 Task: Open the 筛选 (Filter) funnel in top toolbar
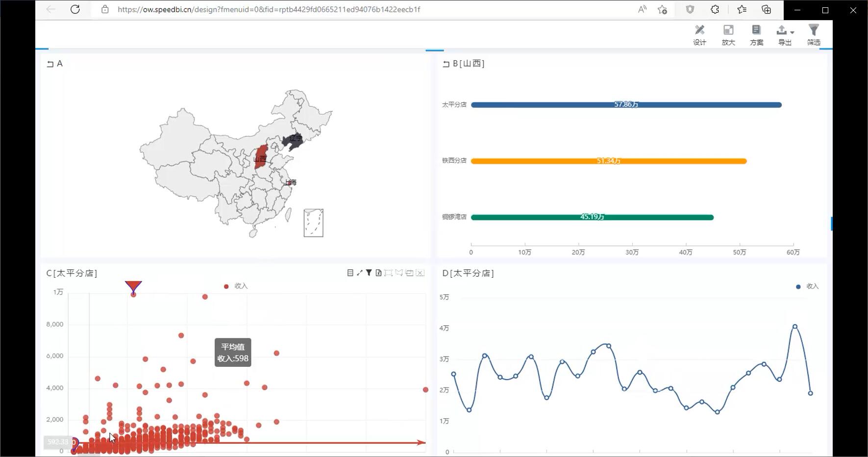814,35
